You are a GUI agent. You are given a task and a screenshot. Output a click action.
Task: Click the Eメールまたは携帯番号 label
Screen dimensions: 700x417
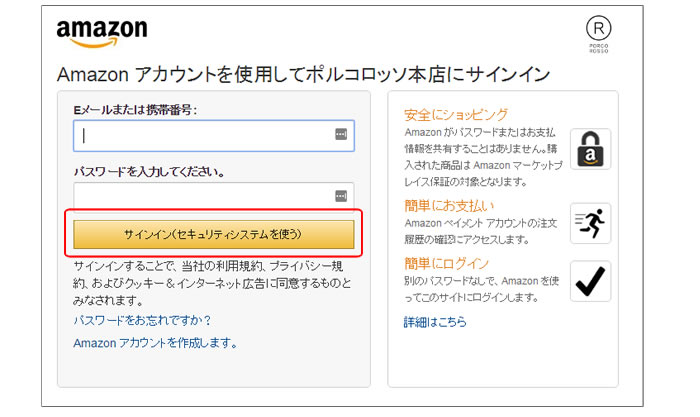click(135, 109)
